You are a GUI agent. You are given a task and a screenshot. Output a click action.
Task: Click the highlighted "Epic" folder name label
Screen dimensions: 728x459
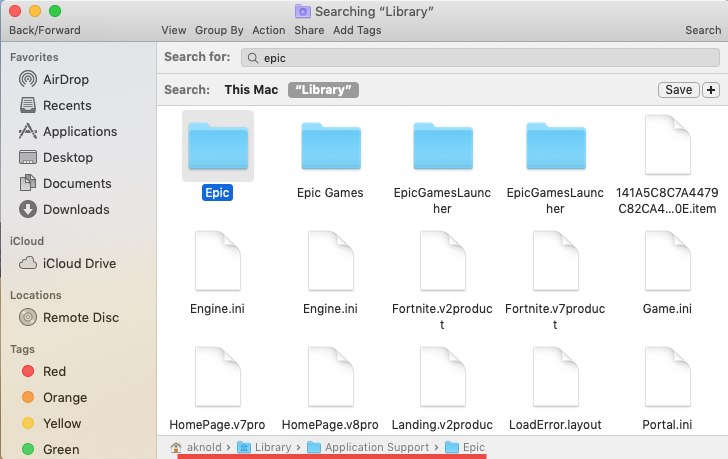point(217,193)
